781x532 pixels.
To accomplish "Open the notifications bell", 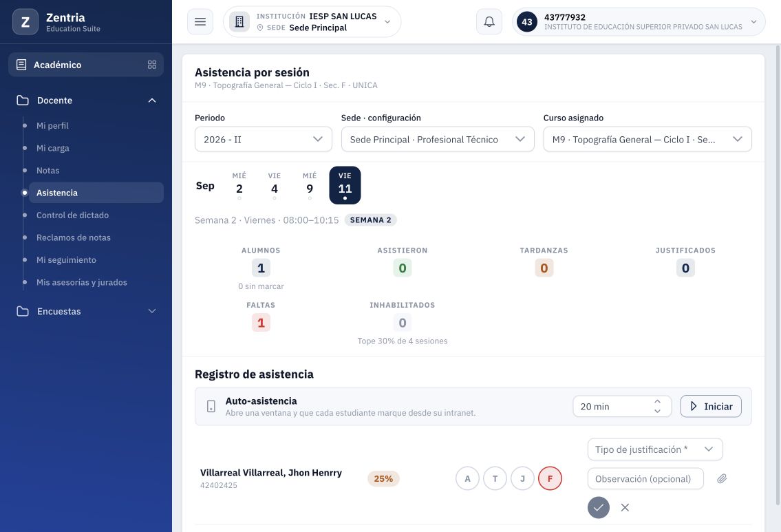I will (489, 22).
